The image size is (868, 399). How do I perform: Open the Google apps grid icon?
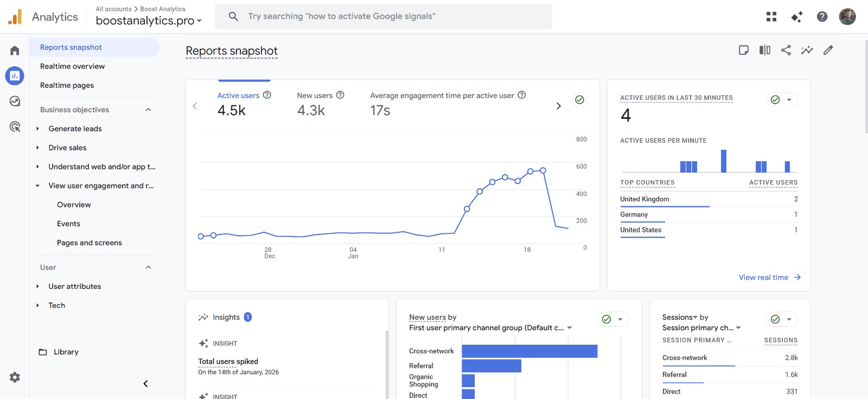click(771, 17)
